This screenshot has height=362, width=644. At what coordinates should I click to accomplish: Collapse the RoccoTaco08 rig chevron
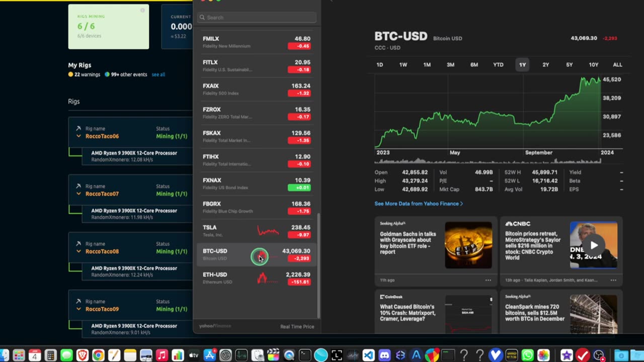pos(78,251)
